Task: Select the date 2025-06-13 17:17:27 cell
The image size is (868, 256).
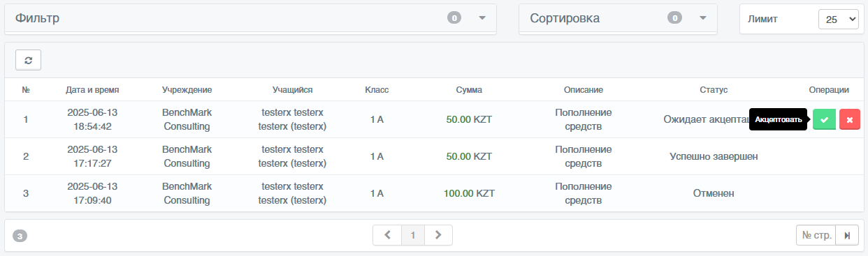Action: click(92, 156)
